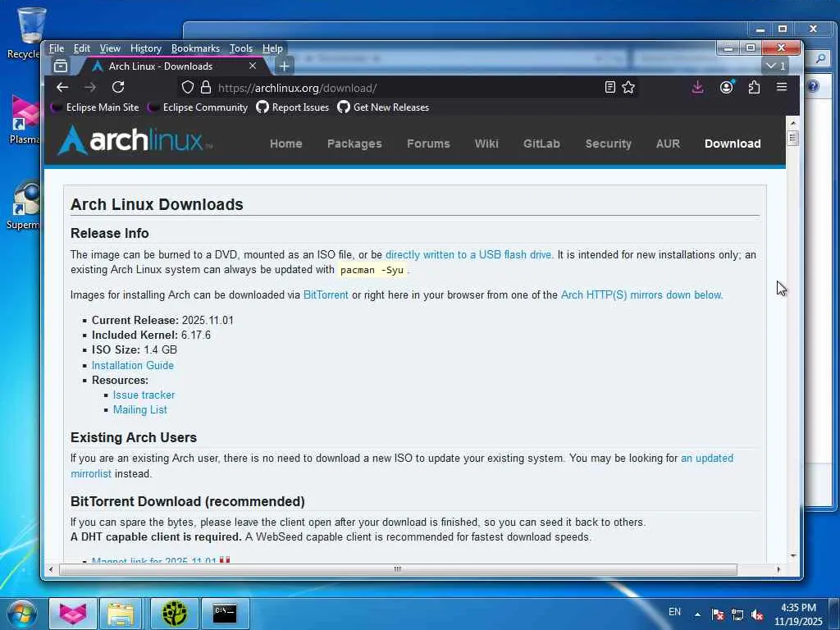
Task: Open Report Issues bookmark
Action: coord(293,107)
